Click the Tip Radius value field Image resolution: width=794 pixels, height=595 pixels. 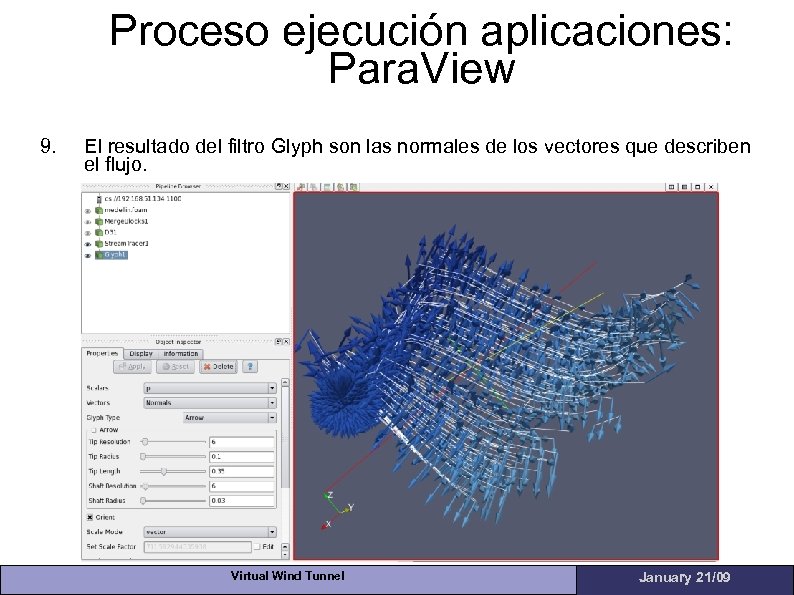pyautogui.click(x=242, y=457)
